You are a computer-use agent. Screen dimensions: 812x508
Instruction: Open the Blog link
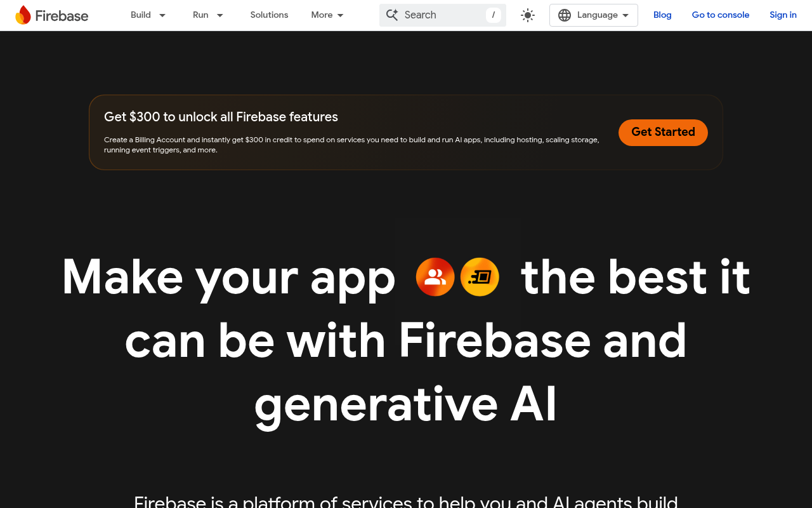click(662, 15)
